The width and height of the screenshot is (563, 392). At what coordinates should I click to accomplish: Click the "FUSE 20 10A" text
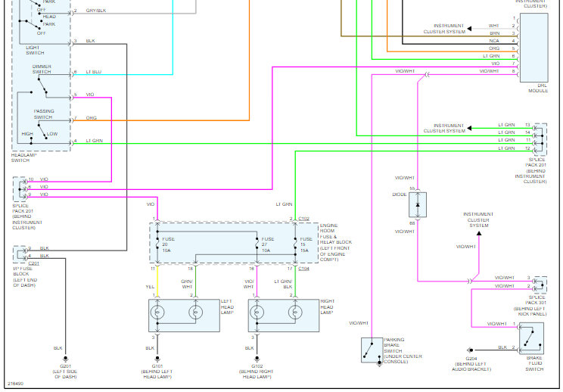(168, 244)
